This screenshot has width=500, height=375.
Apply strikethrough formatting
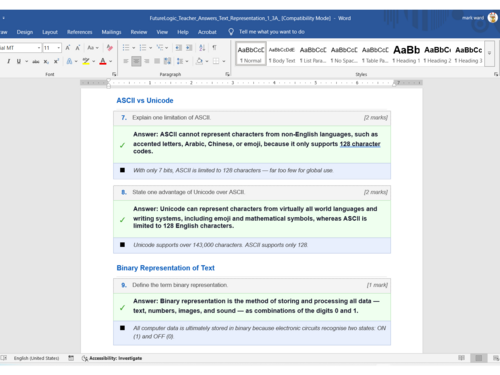pos(36,61)
